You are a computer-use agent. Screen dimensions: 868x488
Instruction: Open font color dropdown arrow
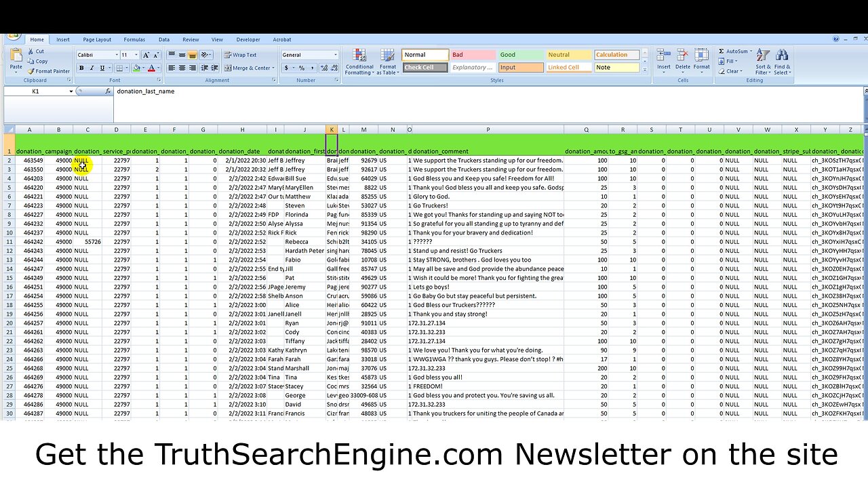pos(158,68)
